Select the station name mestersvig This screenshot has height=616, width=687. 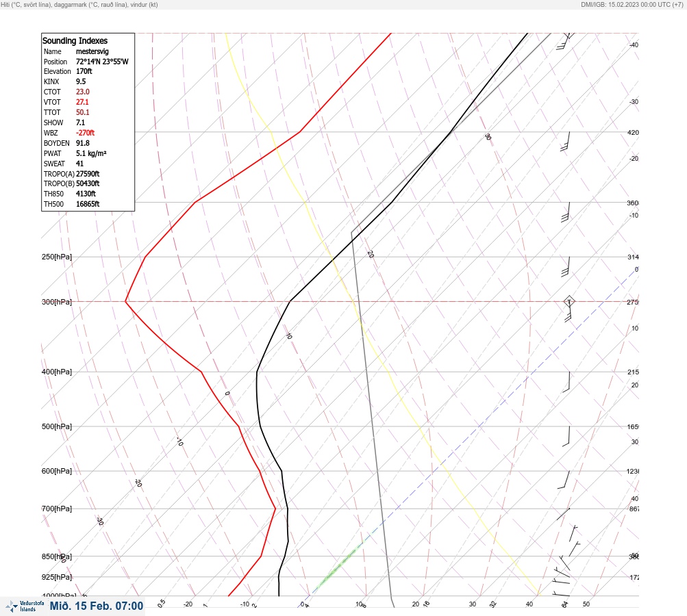coord(92,51)
